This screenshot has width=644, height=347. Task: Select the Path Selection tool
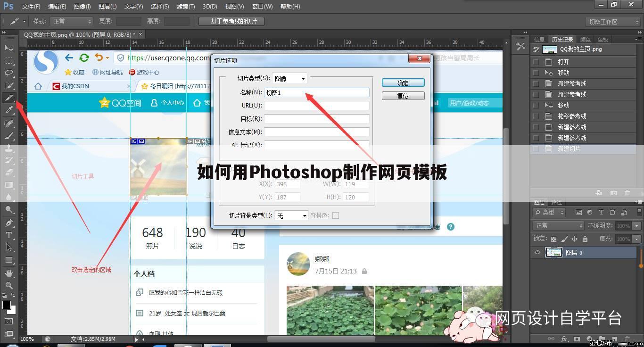[9, 247]
